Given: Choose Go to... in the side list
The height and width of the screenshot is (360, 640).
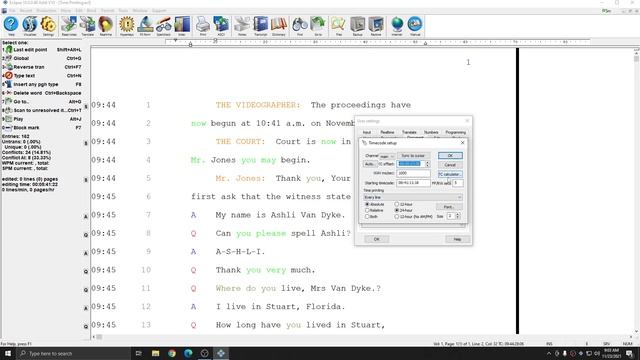Looking at the screenshot, I should (x=42, y=102).
